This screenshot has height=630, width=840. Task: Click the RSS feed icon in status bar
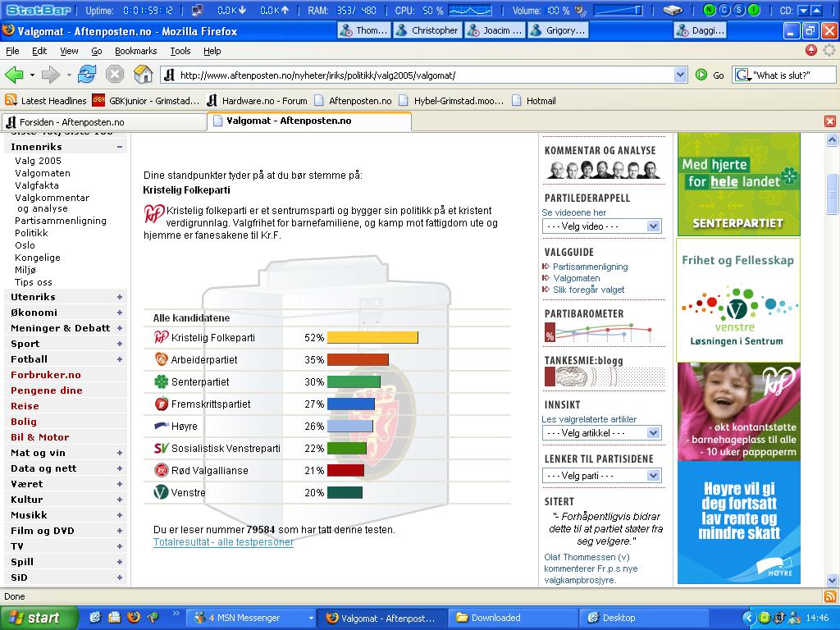[x=830, y=596]
